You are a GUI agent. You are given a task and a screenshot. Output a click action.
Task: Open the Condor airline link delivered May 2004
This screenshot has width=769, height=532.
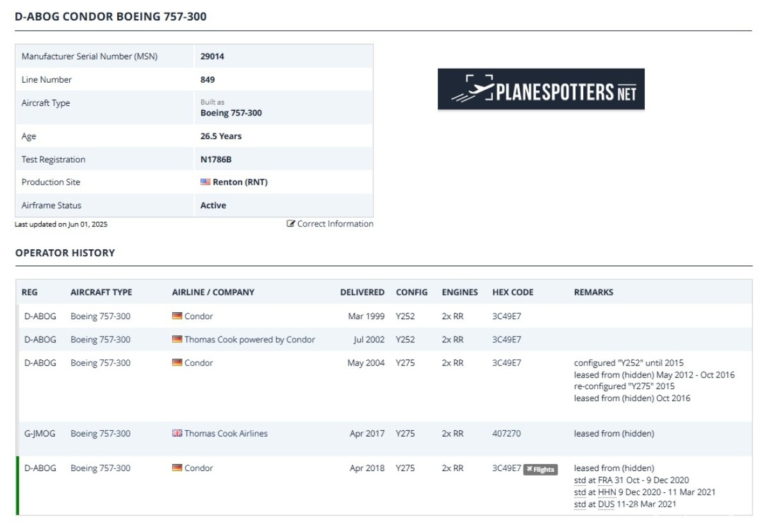(x=199, y=363)
